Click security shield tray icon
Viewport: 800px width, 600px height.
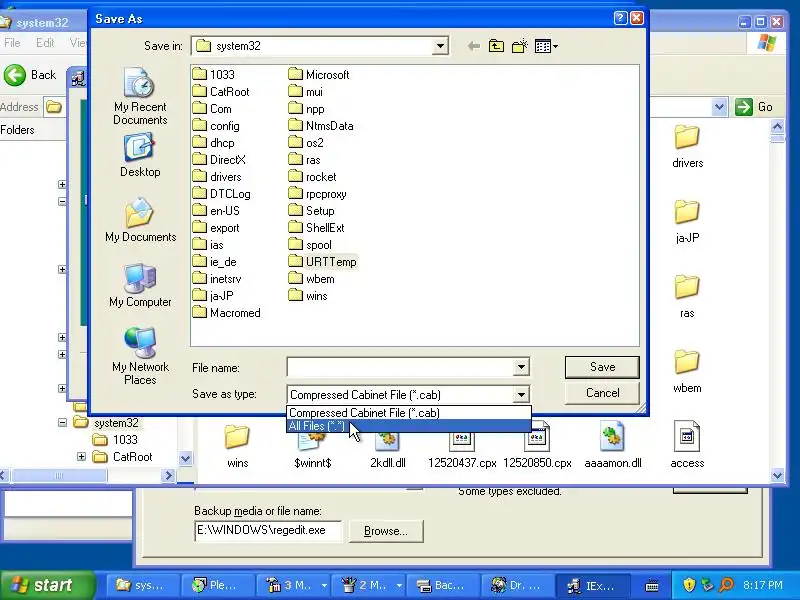(x=689, y=585)
